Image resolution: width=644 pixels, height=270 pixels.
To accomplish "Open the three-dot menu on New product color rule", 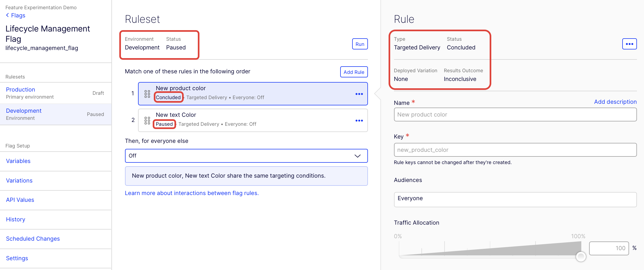I will [x=359, y=94].
